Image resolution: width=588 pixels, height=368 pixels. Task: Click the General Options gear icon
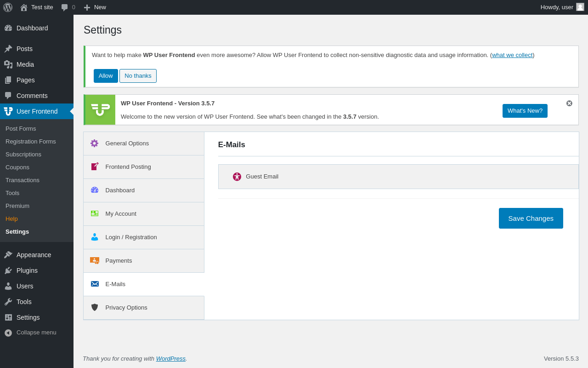point(95,143)
